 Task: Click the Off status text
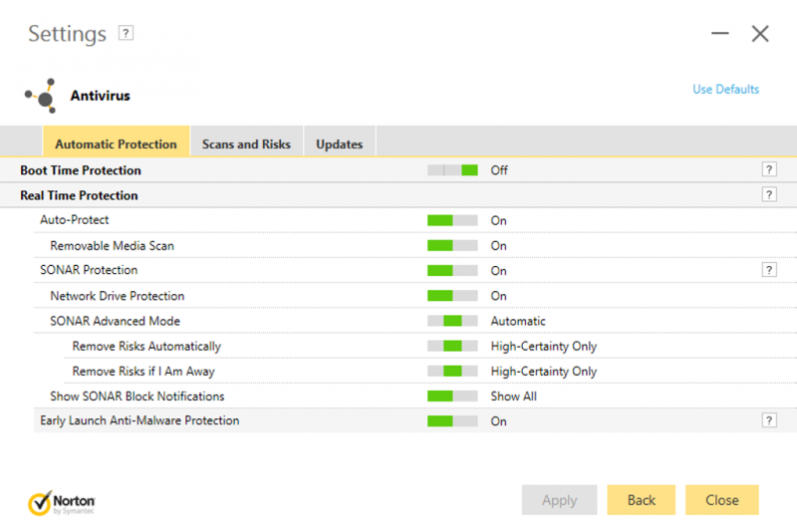tap(499, 170)
